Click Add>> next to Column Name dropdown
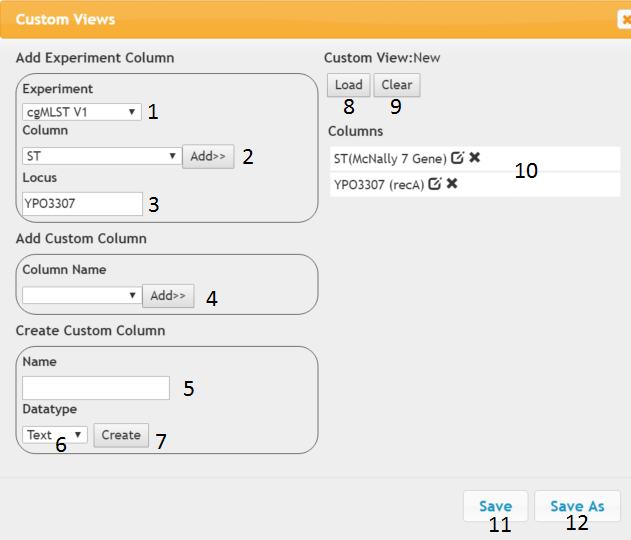Screen dimensions: 631x540 point(168,296)
